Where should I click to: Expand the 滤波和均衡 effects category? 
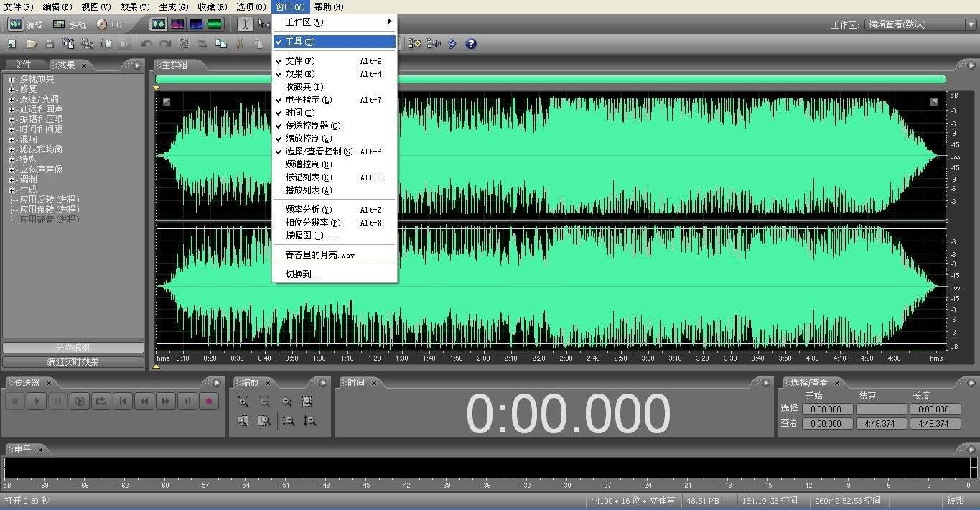(x=12, y=149)
